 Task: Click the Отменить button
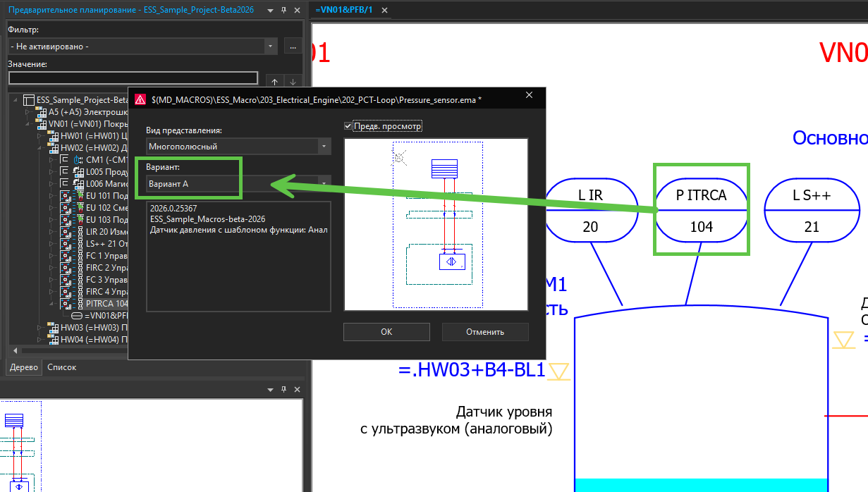485,332
